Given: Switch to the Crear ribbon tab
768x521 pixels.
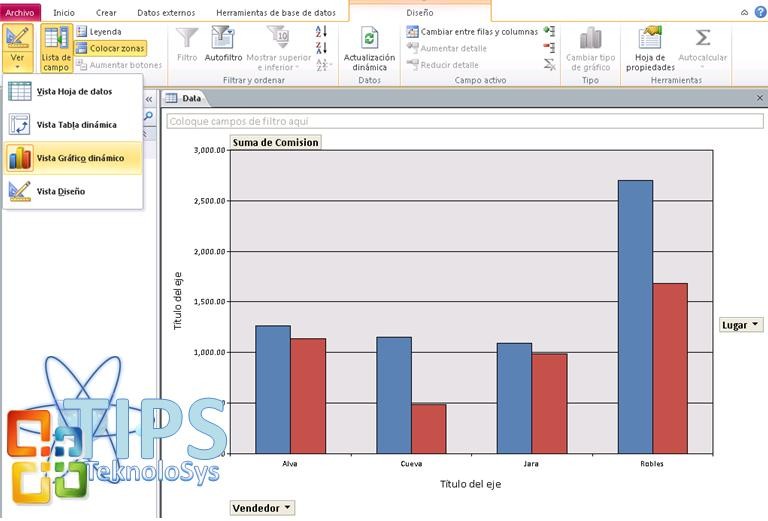Looking at the screenshot, I should pyautogui.click(x=106, y=13).
